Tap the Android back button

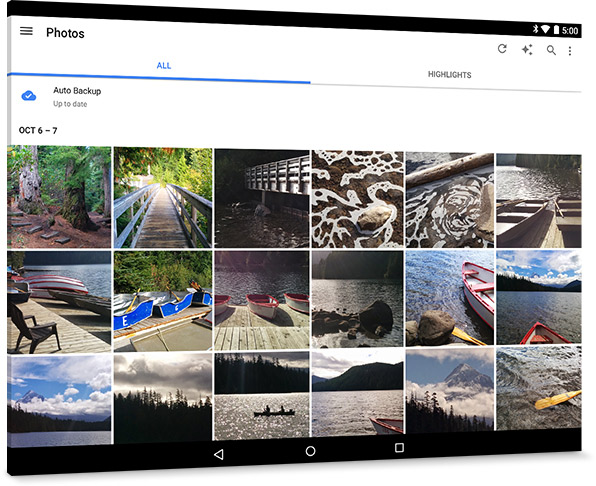[x=219, y=454]
